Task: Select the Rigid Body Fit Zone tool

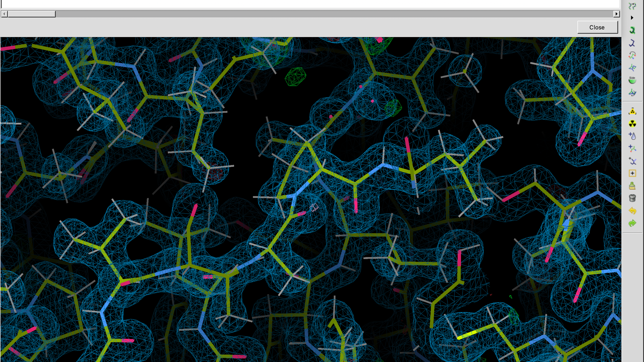Action: click(x=632, y=6)
